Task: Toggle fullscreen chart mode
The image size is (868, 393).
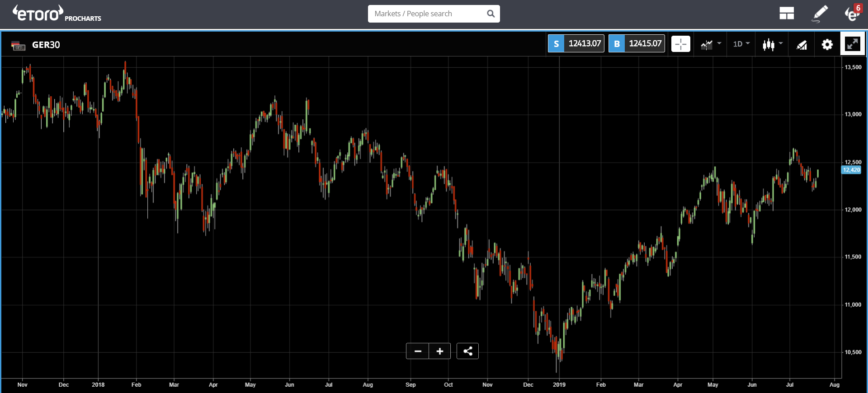Action: coord(852,44)
